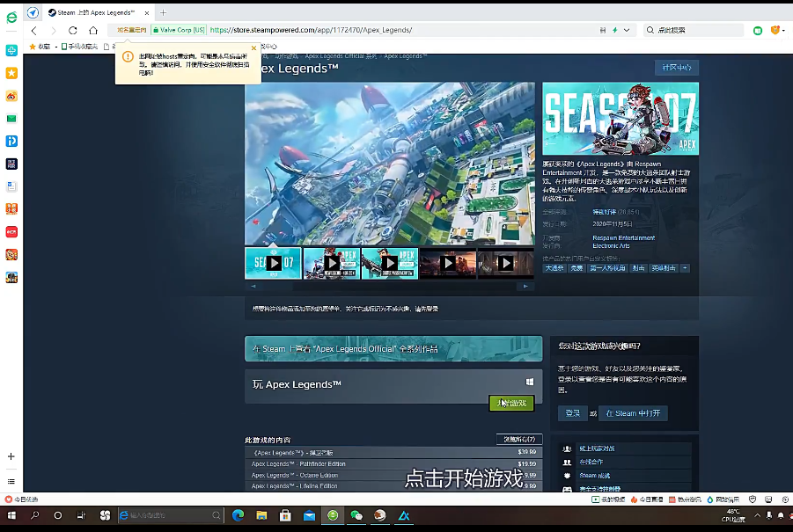793x532 pixels.
Task: Expand the address bar dropdown chevron
Action: coord(627,30)
